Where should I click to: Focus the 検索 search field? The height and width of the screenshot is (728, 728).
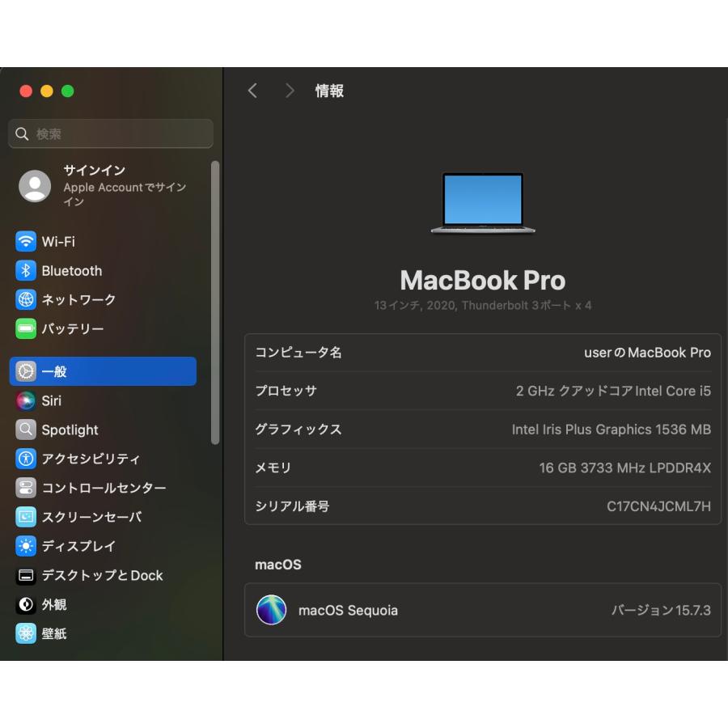pos(111,133)
